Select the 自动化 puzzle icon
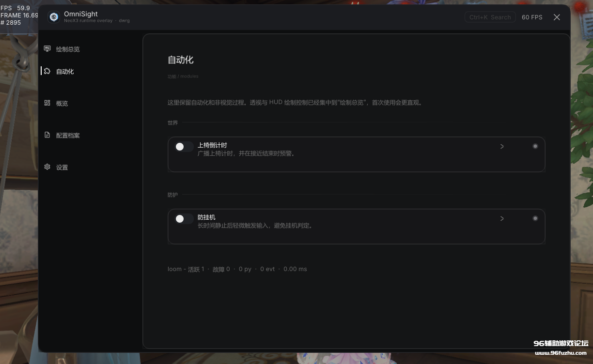This screenshot has height=364, width=593. click(x=47, y=71)
